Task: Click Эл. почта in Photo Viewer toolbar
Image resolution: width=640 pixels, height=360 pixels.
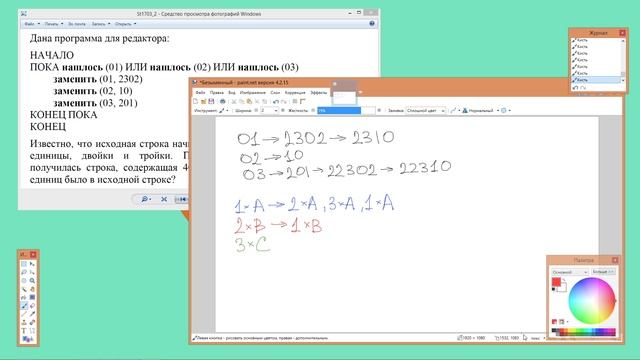Action: click(x=77, y=24)
